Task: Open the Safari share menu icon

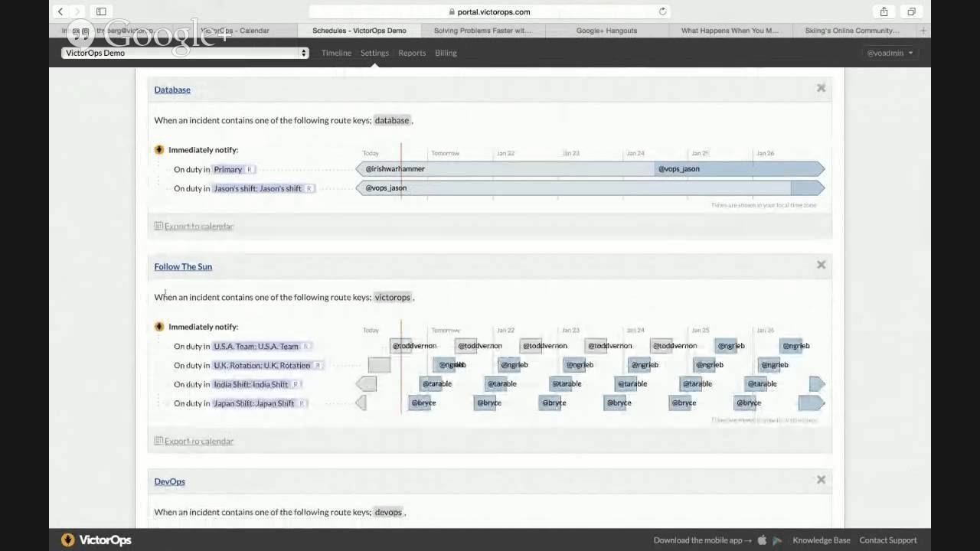Action: click(x=884, y=11)
